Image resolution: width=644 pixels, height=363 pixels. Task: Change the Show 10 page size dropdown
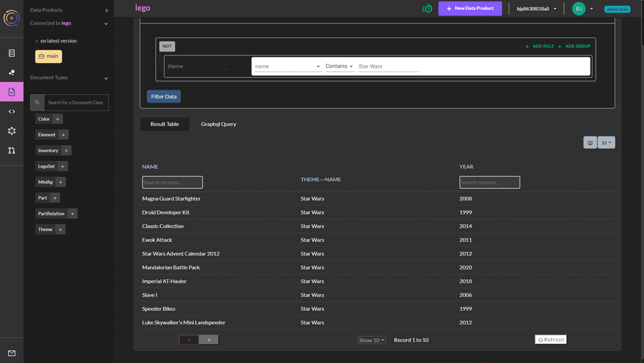coord(372,340)
